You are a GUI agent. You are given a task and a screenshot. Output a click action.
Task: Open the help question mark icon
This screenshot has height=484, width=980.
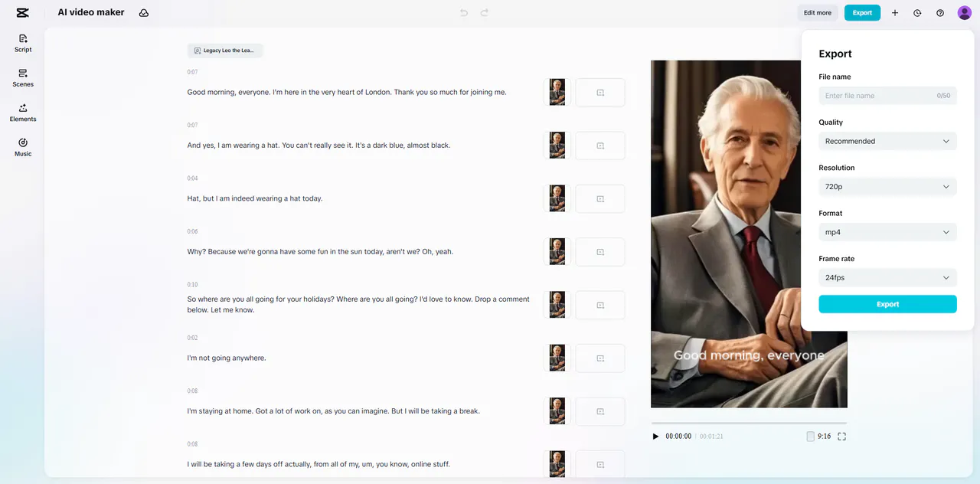tap(940, 13)
